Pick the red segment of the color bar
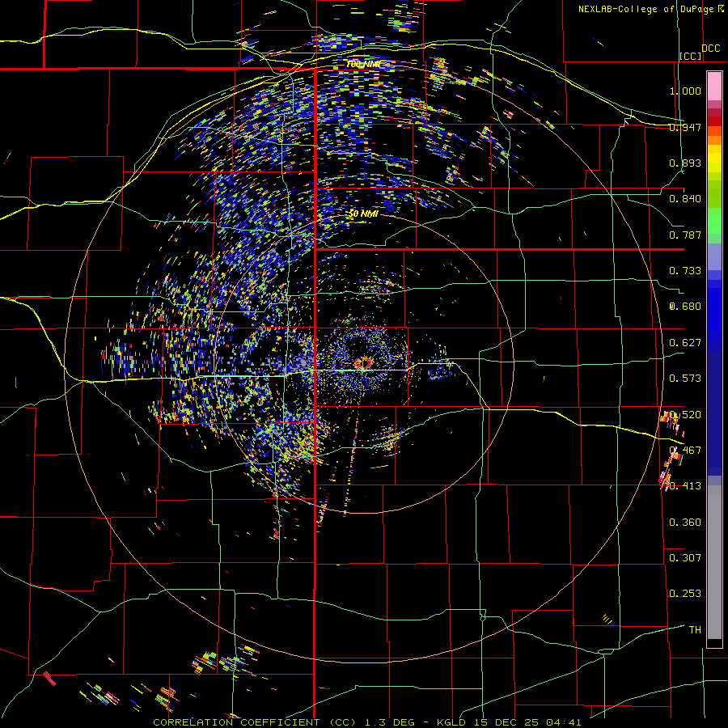This screenshot has width=728, height=728. tap(714, 121)
